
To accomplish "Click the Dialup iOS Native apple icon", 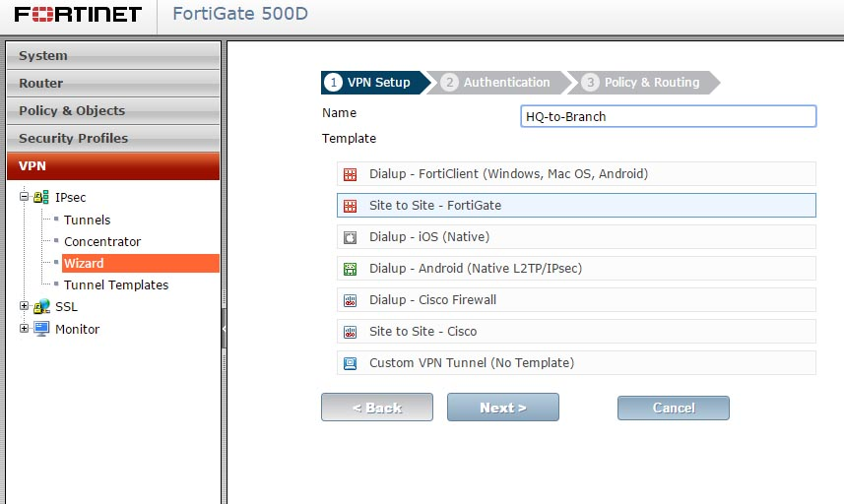I will 351,237.
